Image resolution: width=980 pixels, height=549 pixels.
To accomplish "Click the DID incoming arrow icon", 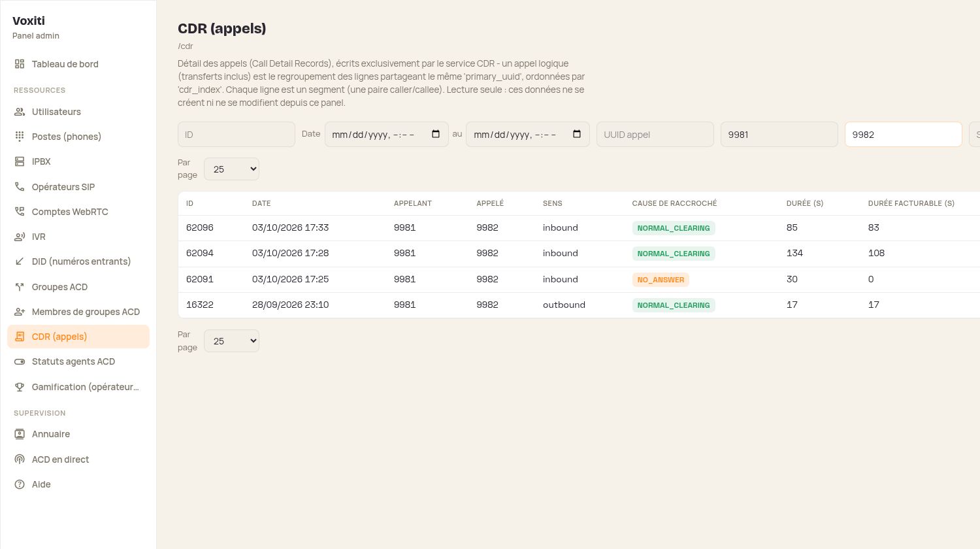I will point(20,261).
